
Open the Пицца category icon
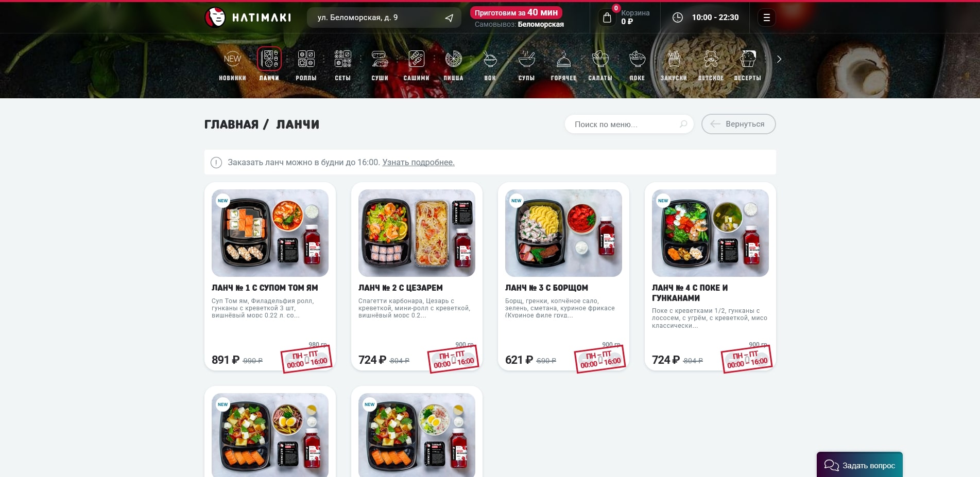tap(453, 59)
